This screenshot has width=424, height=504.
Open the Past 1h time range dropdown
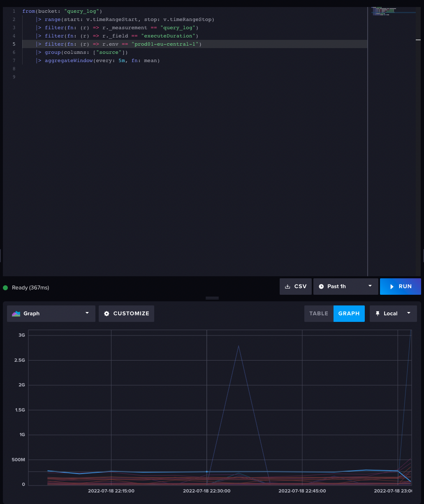point(345,287)
